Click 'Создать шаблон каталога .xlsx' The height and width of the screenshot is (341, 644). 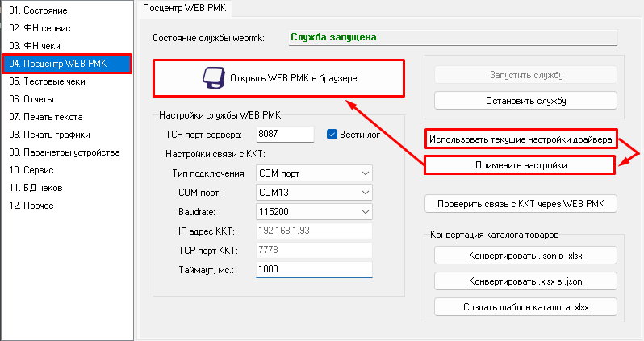[525, 307]
